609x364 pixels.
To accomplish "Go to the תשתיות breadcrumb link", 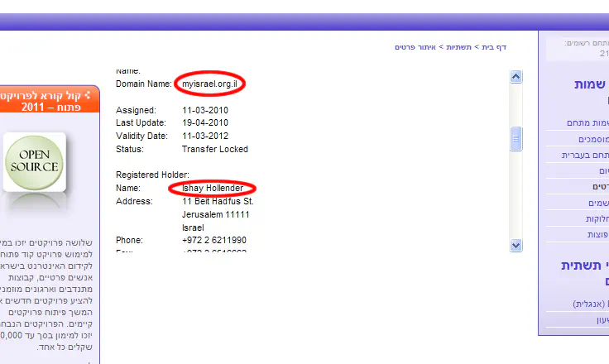I will [459, 47].
